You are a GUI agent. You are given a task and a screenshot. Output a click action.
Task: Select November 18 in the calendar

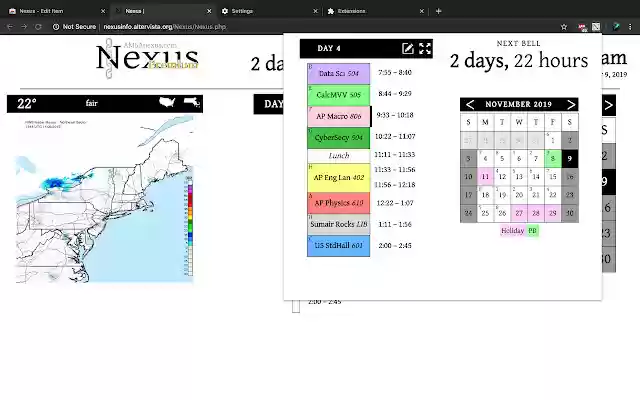coord(485,195)
